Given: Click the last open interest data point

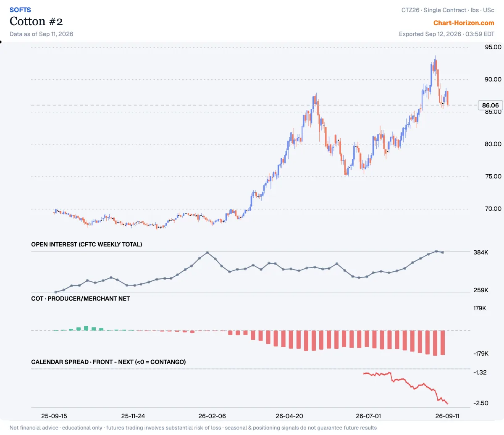Looking at the screenshot, I should coord(443,252).
